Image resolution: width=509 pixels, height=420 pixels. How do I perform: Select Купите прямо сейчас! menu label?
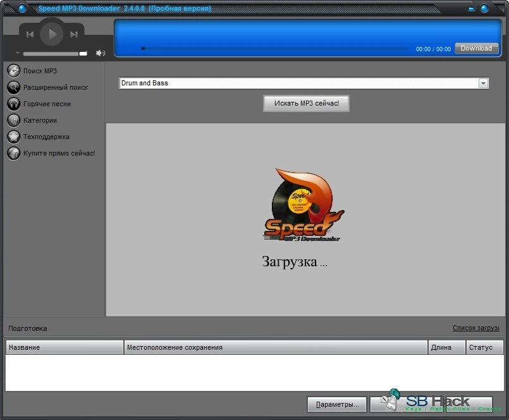point(59,153)
